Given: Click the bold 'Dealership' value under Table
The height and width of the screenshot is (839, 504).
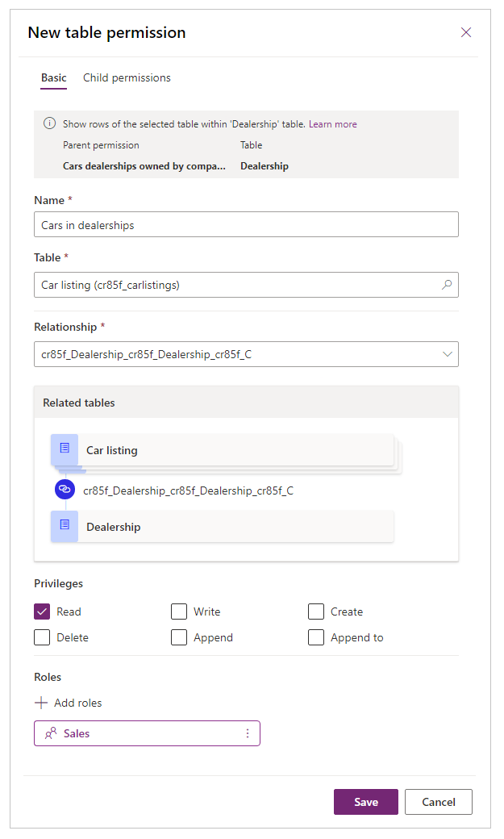Looking at the screenshot, I should point(264,166).
